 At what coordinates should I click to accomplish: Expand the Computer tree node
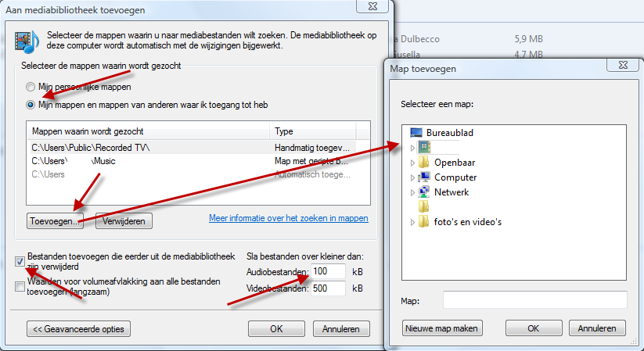click(412, 177)
